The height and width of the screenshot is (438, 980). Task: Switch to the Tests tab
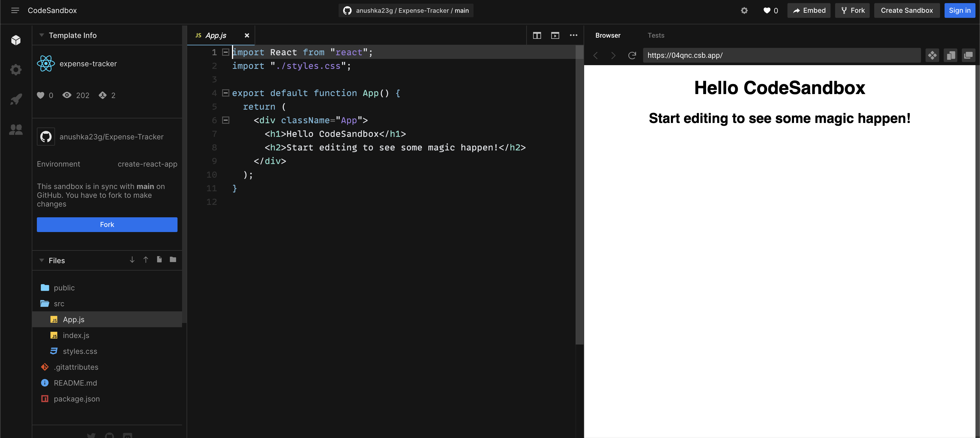[x=656, y=35]
